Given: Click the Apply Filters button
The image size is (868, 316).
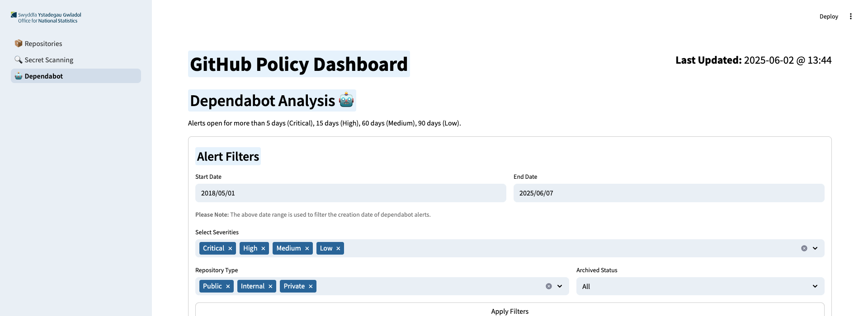Looking at the screenshot, I should click(x=510, y=311).
